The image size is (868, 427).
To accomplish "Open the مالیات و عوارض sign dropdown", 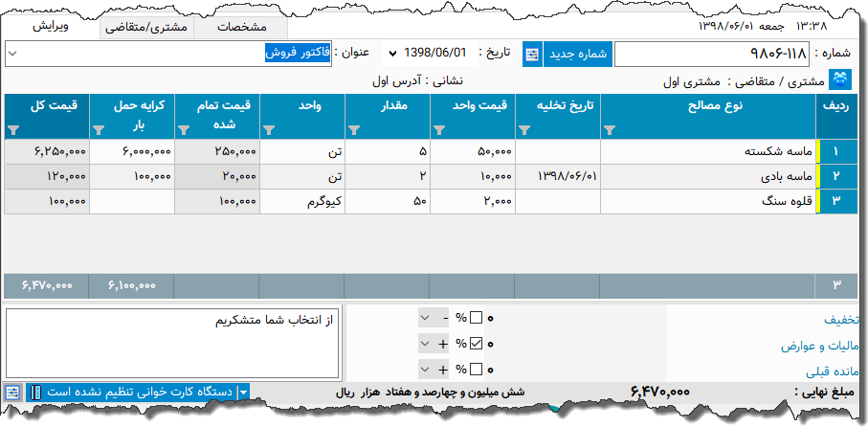I will pyautogui.click(x=425, y=344).
